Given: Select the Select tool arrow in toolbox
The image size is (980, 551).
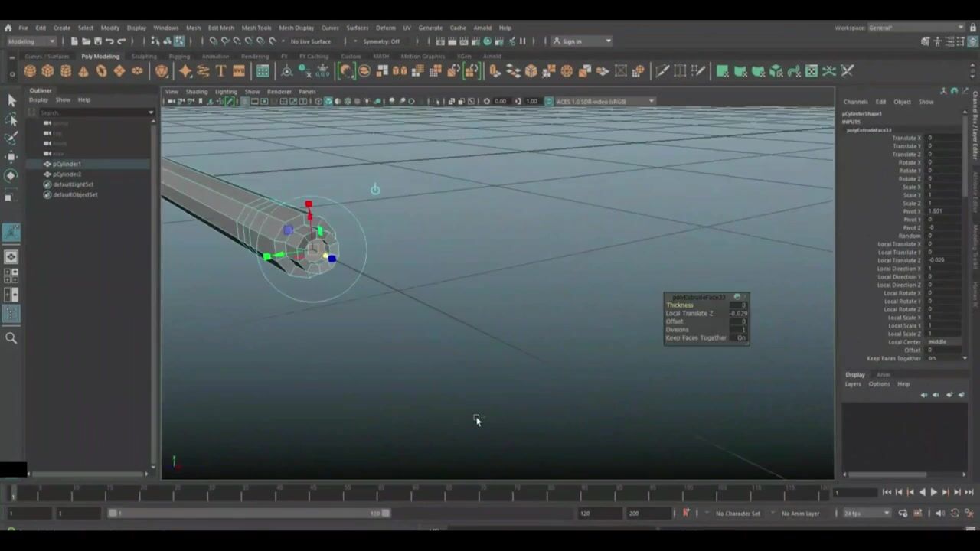Looking at the screenshot, I should (x=11, y=100).
